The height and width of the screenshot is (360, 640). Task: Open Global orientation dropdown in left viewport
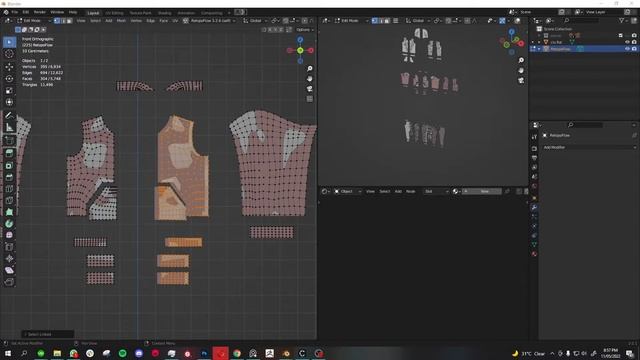[255, 20]
